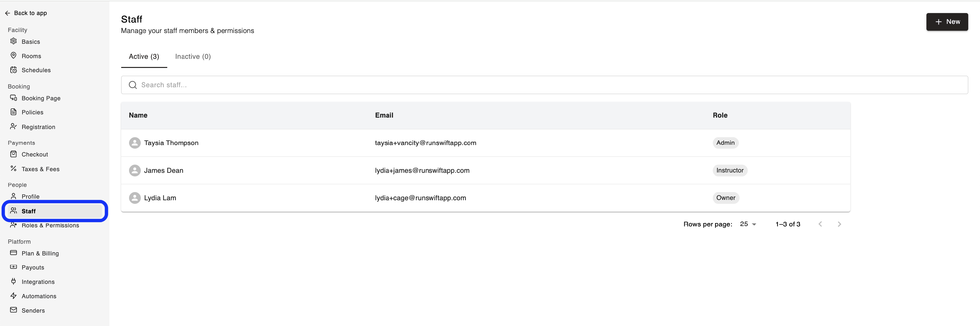Click the Booking Page icon
980x326 pixels.
(x=14, y=98)
